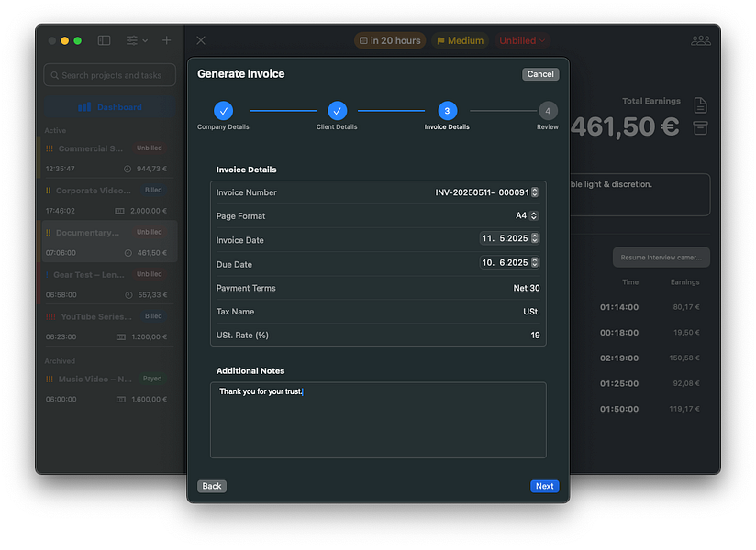Click the Invoice Date stepper arrows
The height and width of the screenshot is (550, 756).
tap(535, 238)
